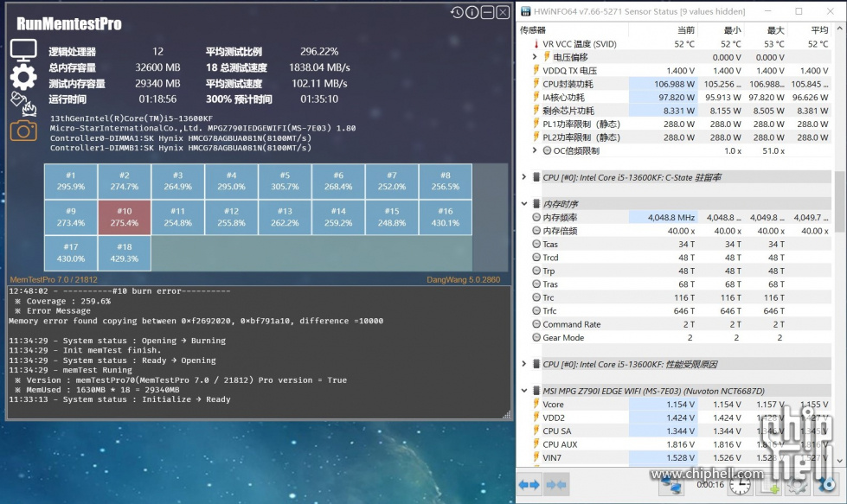Click the HWiNFO scrollbar down arrow
Image resolution: width=847 pixels, height=504 pixels.
tap(839, 460)
